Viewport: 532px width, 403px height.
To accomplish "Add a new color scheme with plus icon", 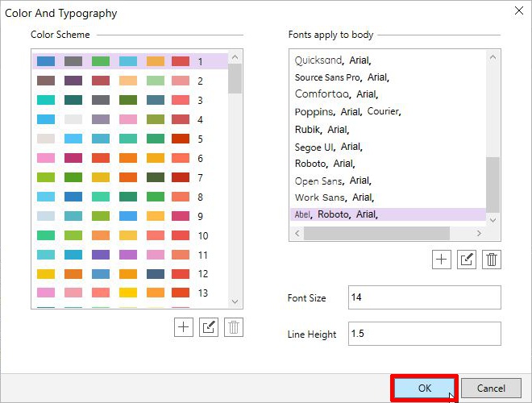I will (184, 327).
